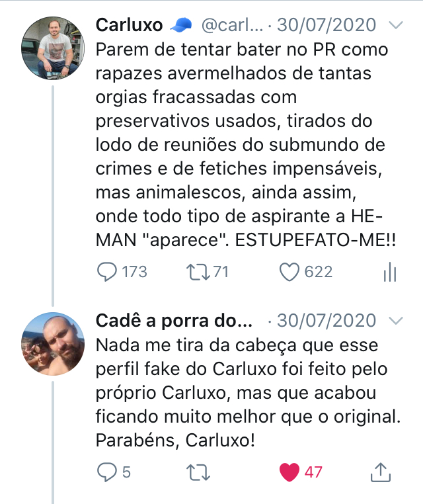This screenshot has height=504, width=423.
Task: Open Carluxo's profile picture
Action: (x=54, y=46)
